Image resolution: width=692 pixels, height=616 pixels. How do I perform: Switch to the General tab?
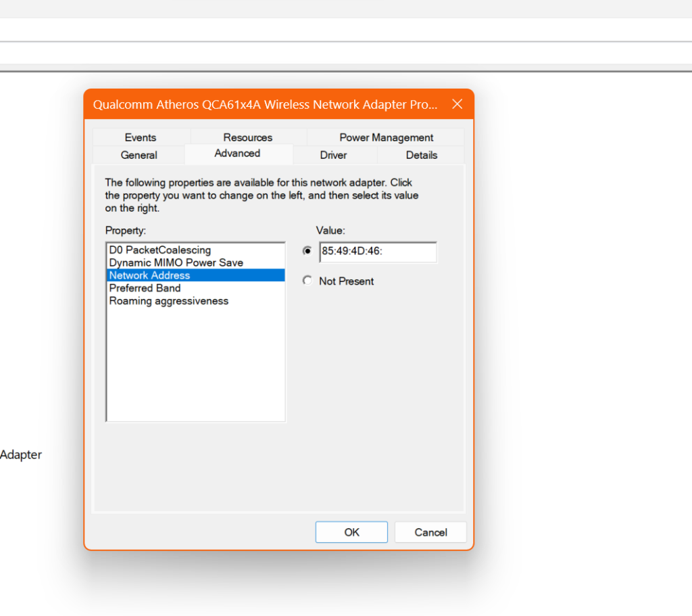click(139, 155)
